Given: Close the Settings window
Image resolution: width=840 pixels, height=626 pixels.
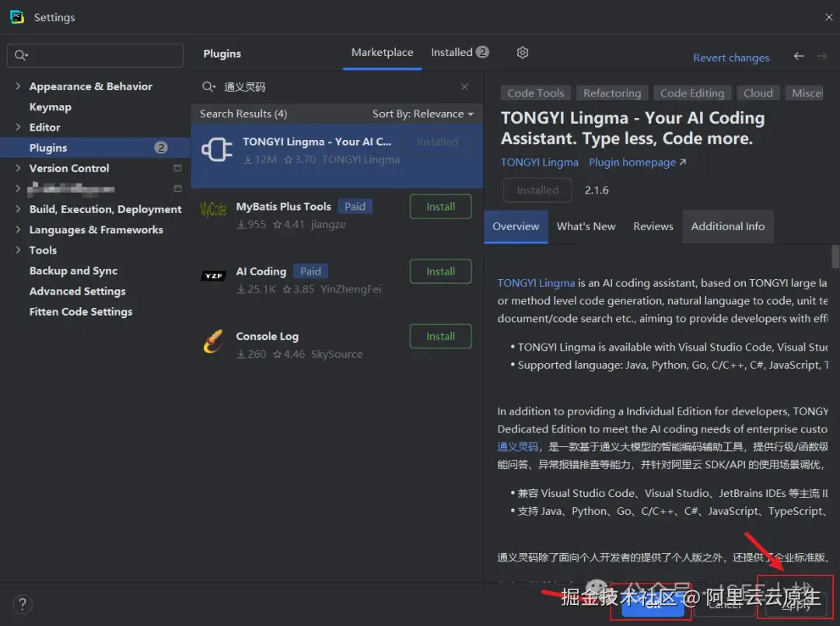Looking at the screenshot, I should (829, 17).
